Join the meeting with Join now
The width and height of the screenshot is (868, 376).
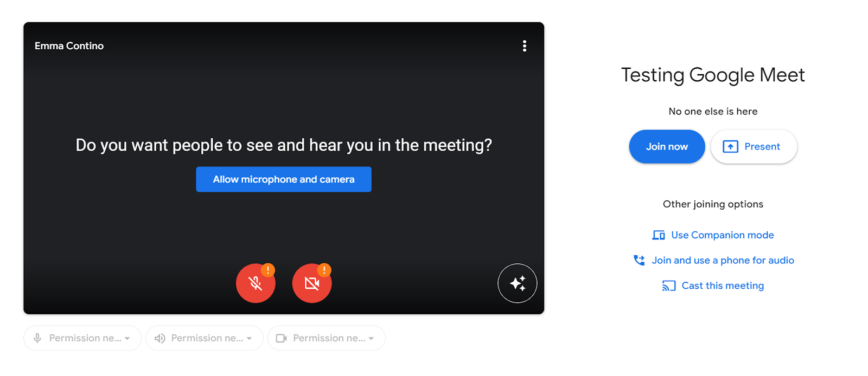667,146
